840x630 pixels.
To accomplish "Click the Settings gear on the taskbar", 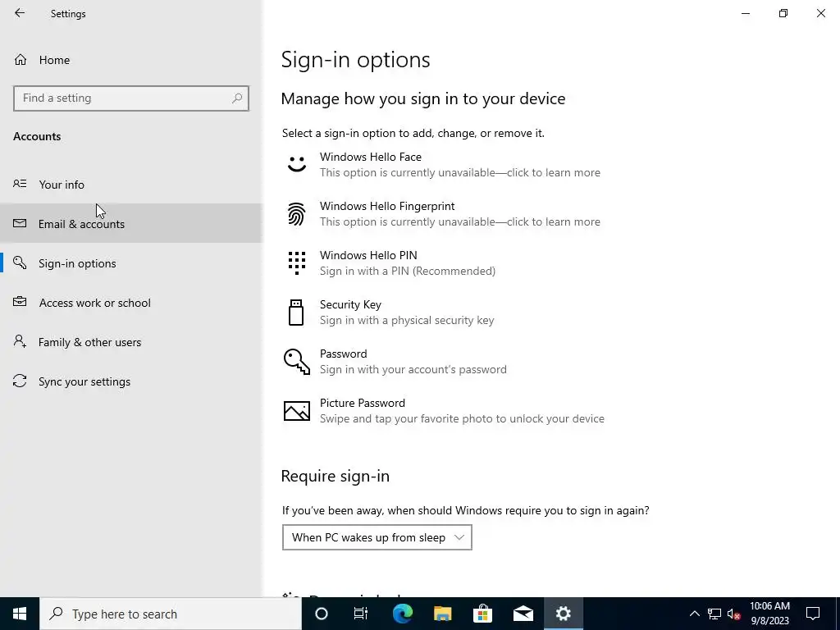I will [563, 614].
